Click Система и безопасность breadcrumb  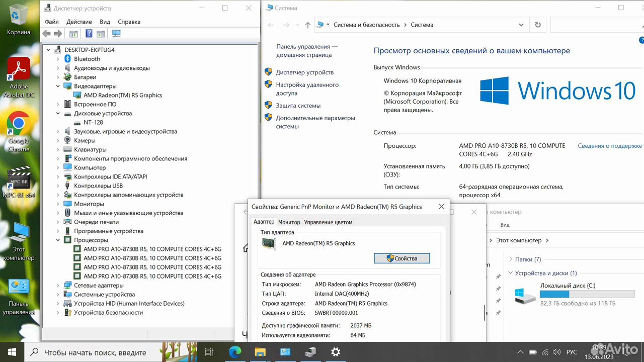coord(366,25)
